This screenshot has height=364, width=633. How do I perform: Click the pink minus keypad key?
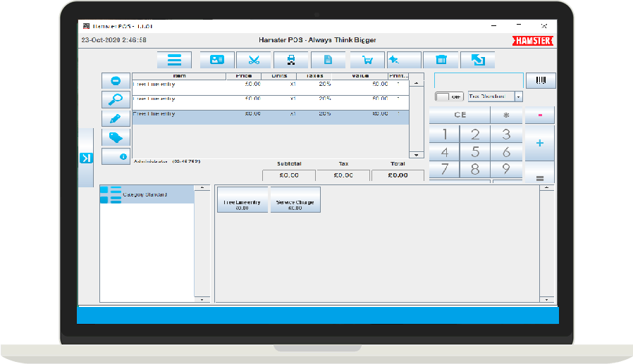[x=540, y=115]
